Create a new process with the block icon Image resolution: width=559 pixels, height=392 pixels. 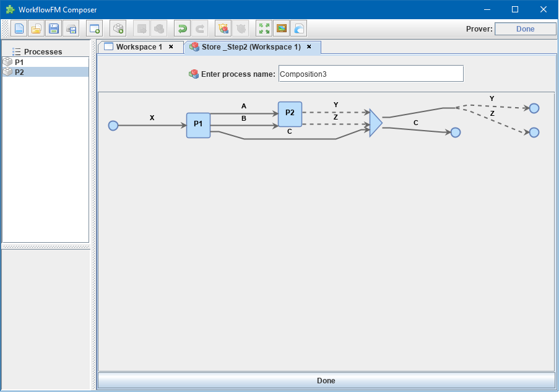(117, 28)
